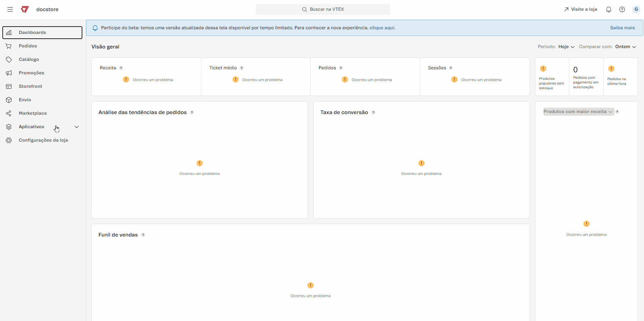Click the hamburger menu icon
Screen dimensions: 644x321
click(x=10, y=9)
